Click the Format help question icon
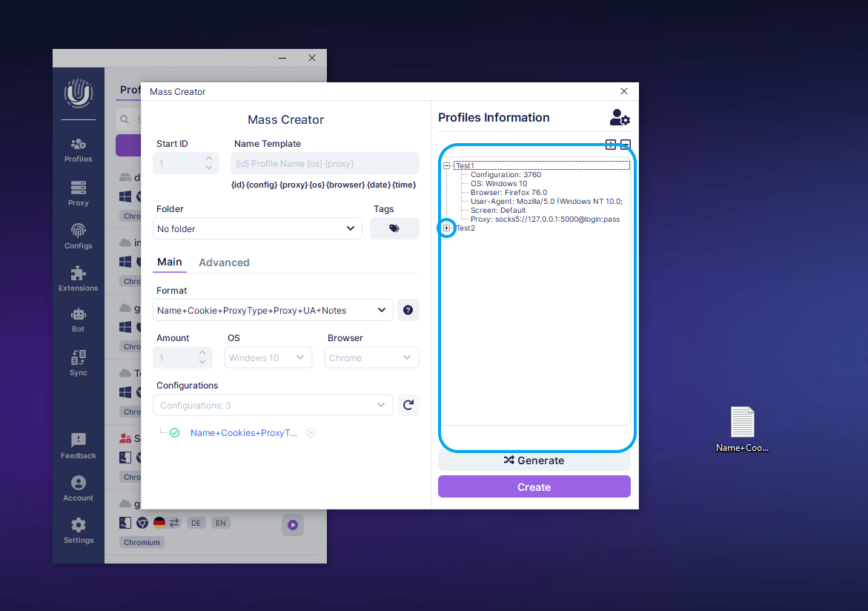The image size is (868, 611). coord(408,310)
